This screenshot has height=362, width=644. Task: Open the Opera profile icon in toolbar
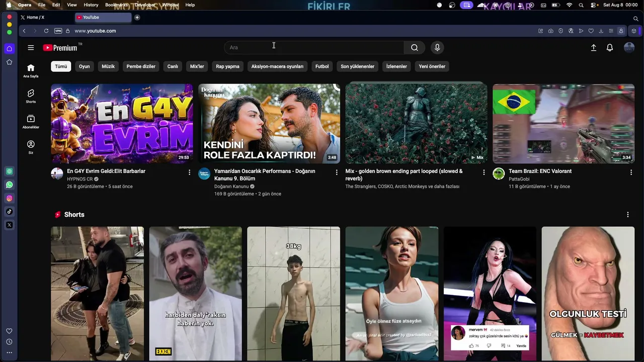621,31
